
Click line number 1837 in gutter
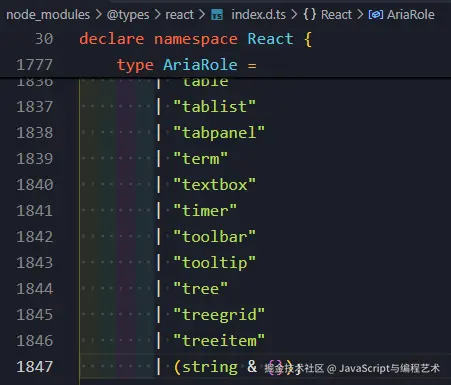tap(35, 107)
